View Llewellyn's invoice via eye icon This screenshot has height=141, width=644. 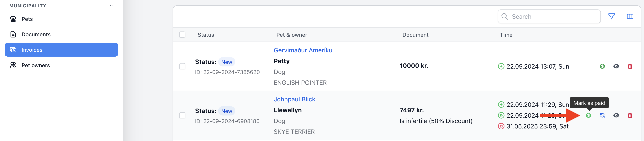point(616,116)
